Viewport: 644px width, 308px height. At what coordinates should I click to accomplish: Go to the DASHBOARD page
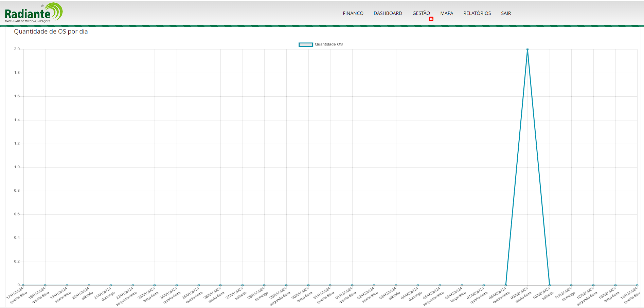pyautogui.click(x=388, y=13)
